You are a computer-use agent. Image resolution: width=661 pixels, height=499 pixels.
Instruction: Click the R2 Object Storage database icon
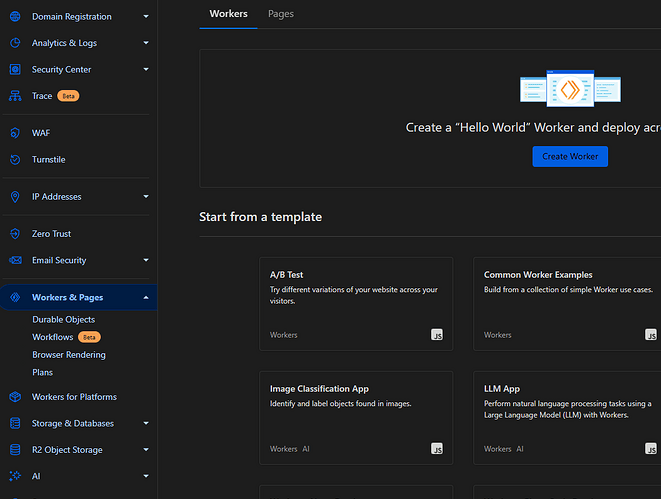click(15, 450)
